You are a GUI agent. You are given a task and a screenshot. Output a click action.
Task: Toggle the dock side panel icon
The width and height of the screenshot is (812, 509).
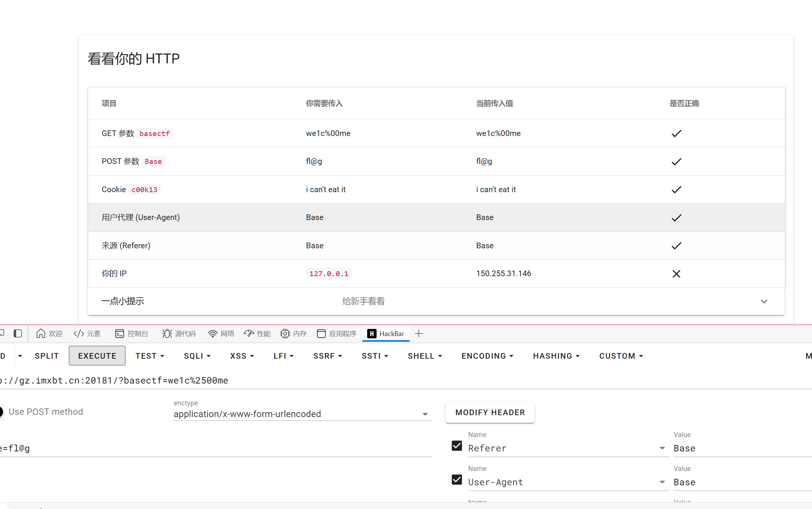pyautogui.click(x=18, y=333)
